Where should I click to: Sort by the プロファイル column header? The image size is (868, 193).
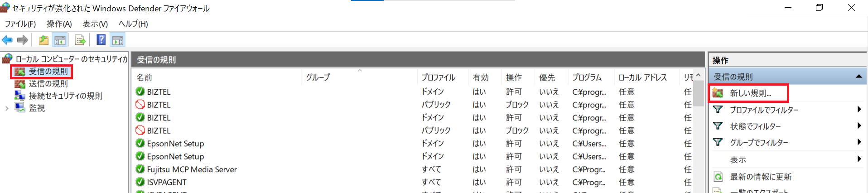[443, 77]
